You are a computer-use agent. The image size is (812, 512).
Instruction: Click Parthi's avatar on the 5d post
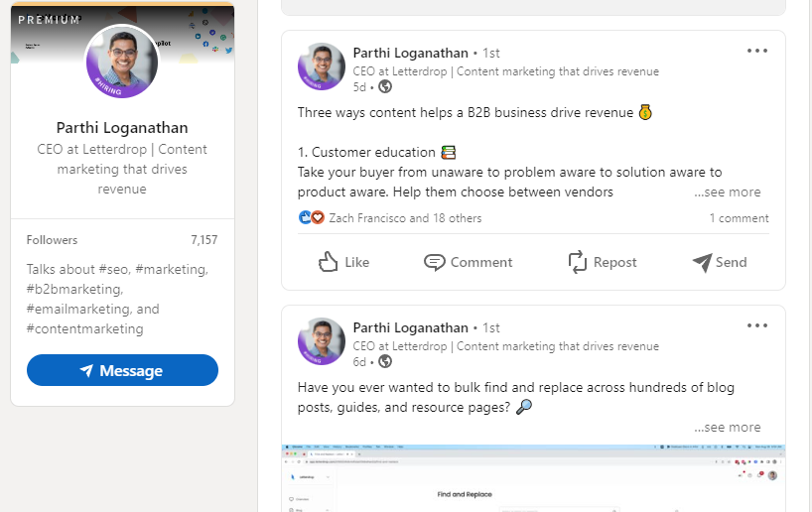[x=321, y=66]
